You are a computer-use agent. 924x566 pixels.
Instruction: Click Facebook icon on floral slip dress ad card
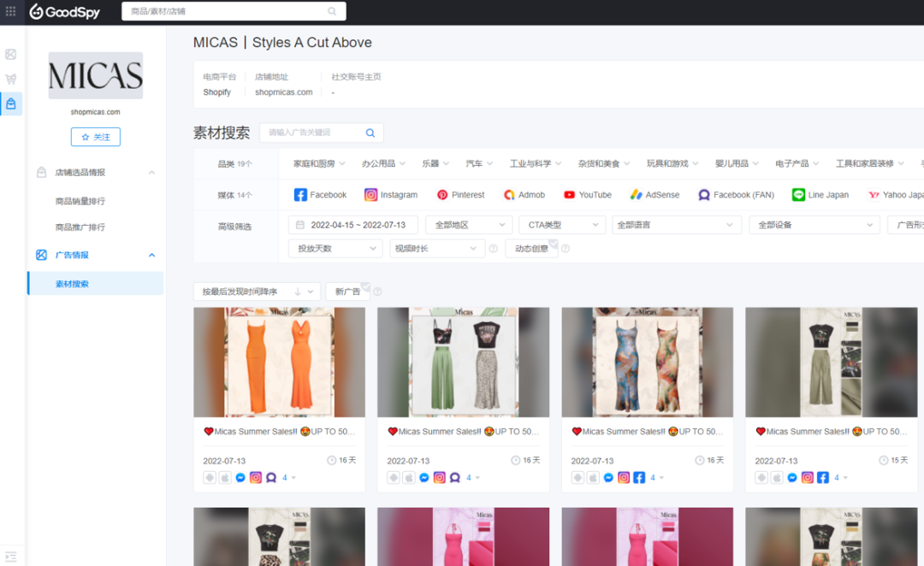639,478
